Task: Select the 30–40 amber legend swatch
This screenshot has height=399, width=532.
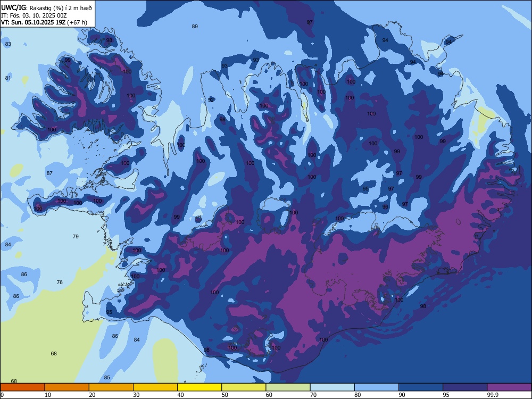Action: click(155, 387)
